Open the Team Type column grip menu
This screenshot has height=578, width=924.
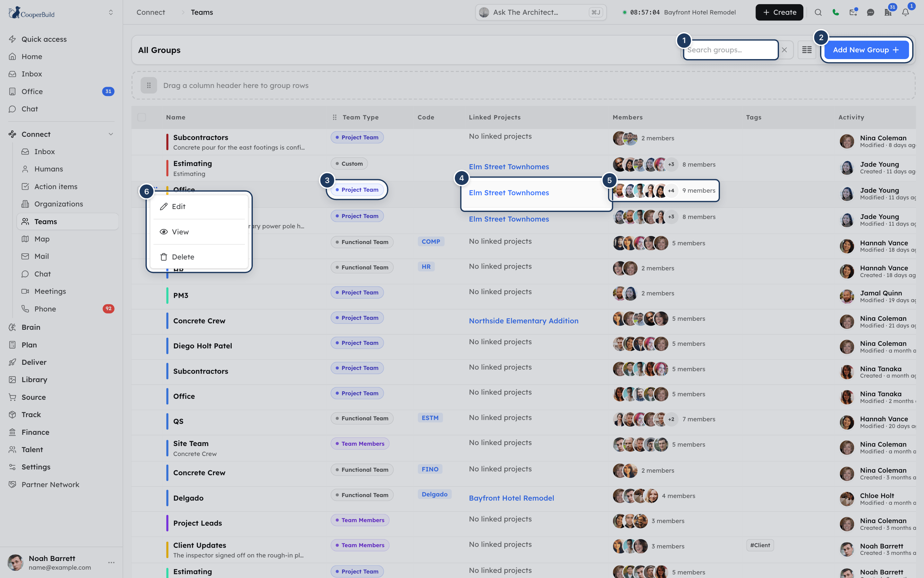point(335,117)
